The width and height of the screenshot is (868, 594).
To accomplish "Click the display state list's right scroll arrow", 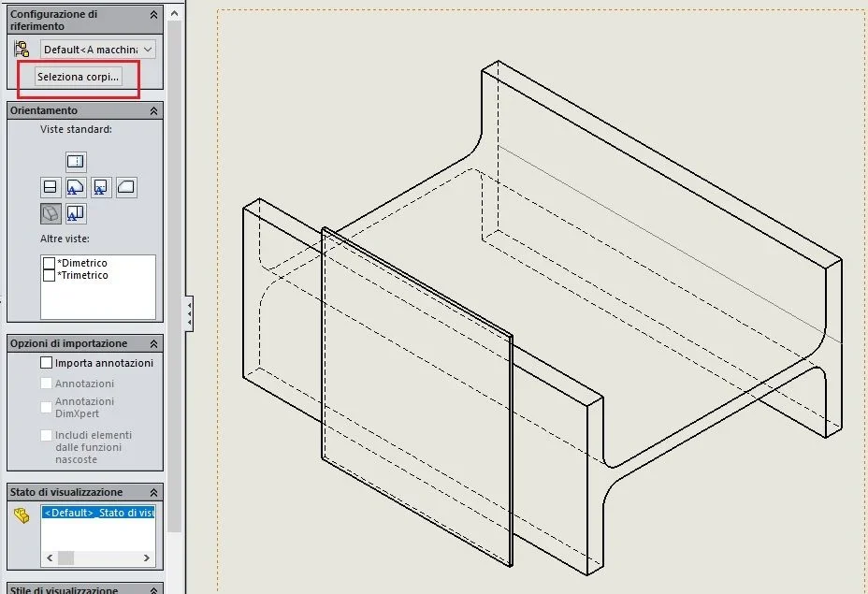I will [147, 558].
